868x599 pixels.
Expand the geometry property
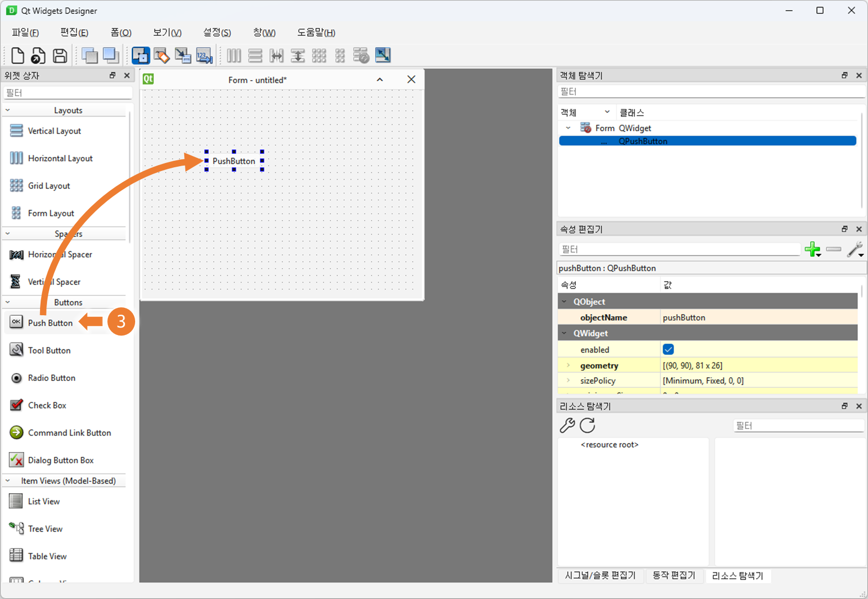[x=568, y=365]
